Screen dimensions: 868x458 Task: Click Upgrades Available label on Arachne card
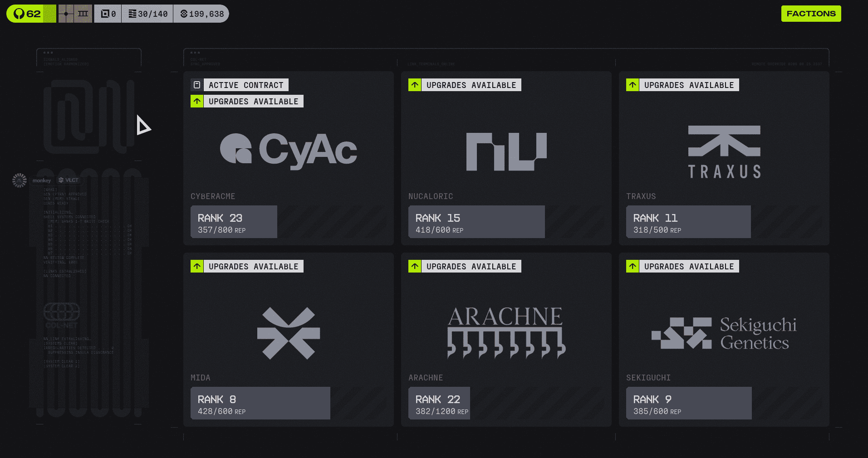click(x=471, y=266)
